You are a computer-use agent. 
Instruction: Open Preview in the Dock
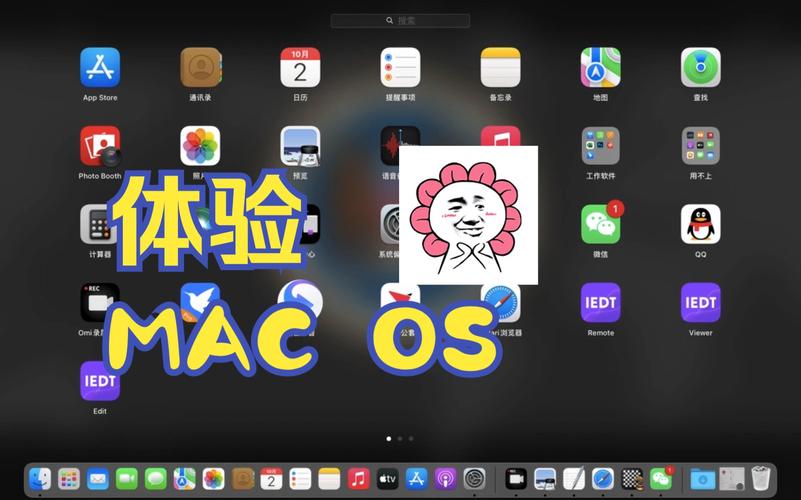[x=545, y=479]
